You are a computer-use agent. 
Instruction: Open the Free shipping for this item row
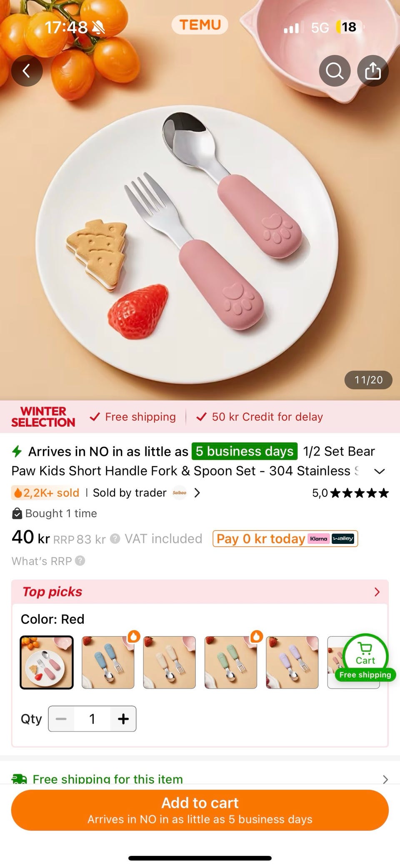tap(200, 778)
